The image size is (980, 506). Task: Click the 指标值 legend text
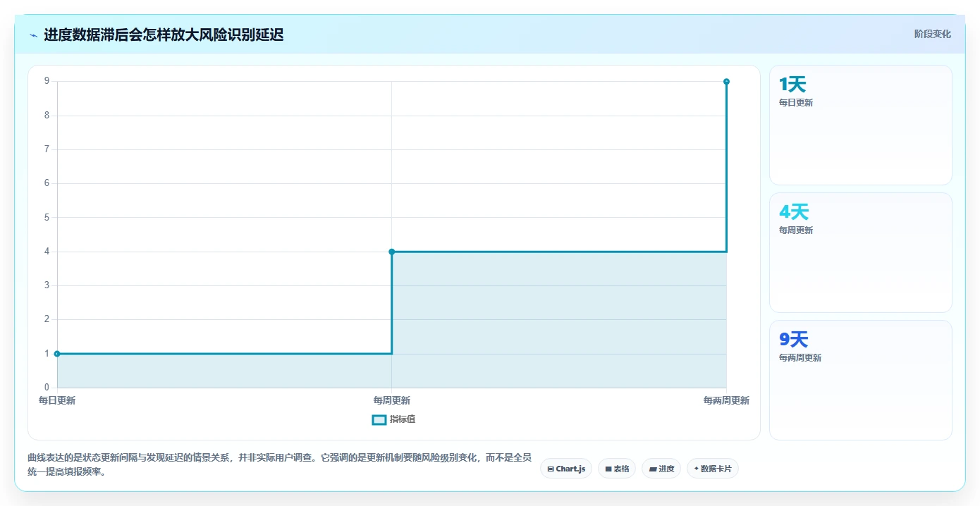[403, 419]
